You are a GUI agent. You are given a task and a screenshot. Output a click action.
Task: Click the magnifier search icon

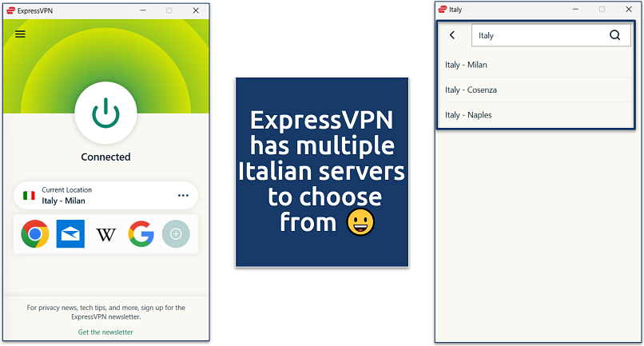click(x=614, y=35)
